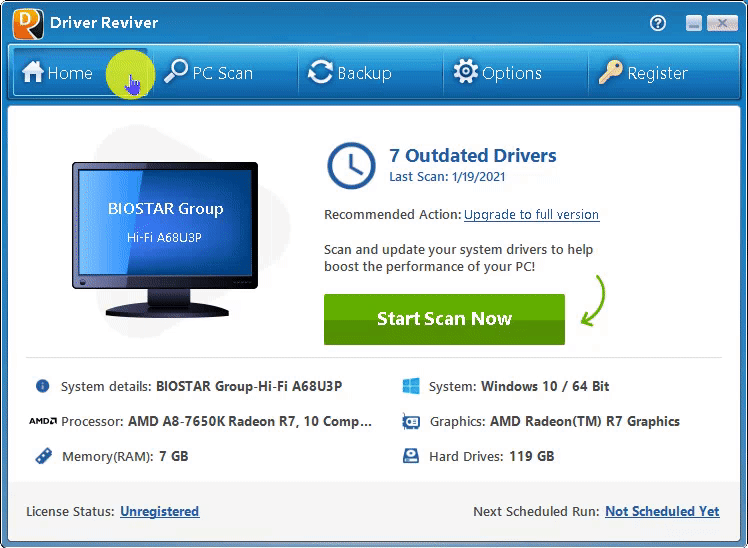Follow the Upgrade to full version link
Screen dimensions: 748x548
pyautogui.click(x=531, y=215)
